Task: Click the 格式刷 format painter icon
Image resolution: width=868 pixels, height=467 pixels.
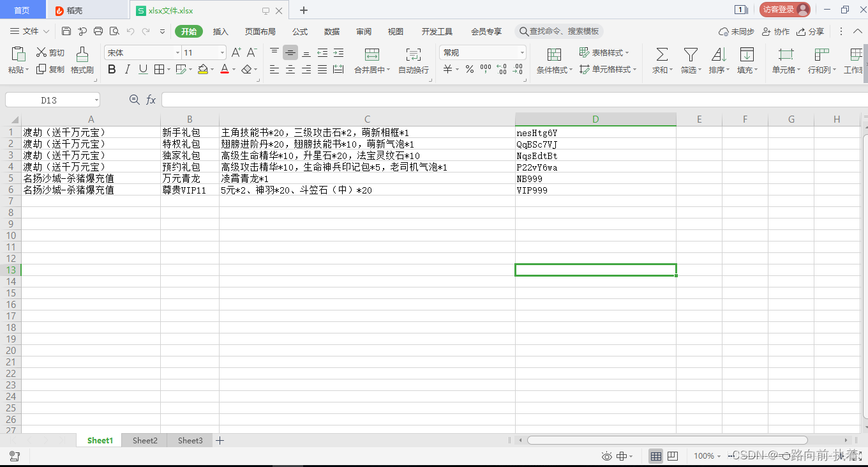Action: coord(82,61)
